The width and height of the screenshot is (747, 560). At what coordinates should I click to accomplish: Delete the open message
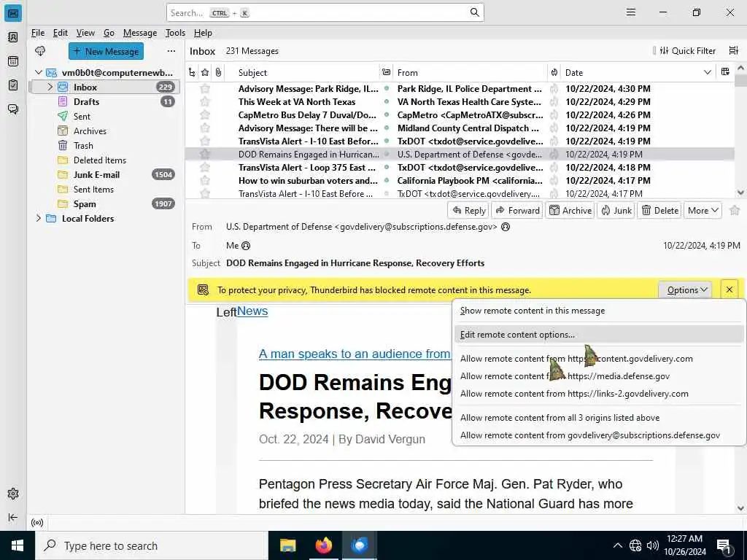(659, 211)
